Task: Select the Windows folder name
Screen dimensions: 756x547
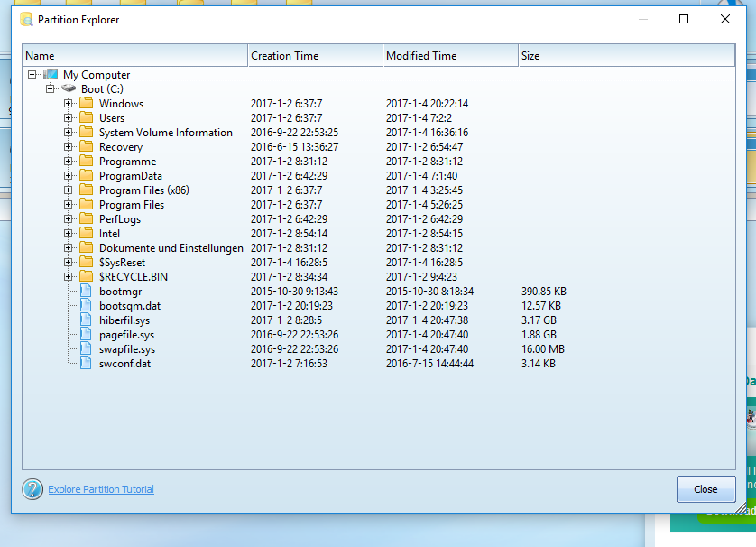Action: coord(122,104)
